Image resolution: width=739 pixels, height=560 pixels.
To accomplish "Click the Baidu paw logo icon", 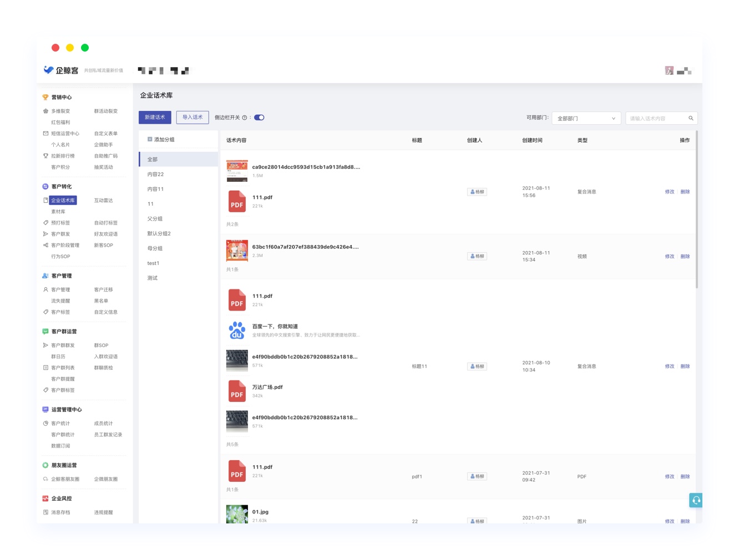I will [x=237, y=330].
